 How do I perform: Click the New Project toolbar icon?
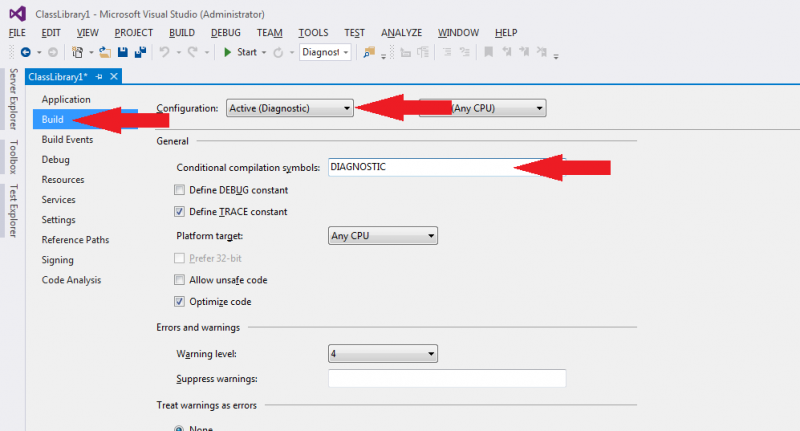tap(78, 52)
